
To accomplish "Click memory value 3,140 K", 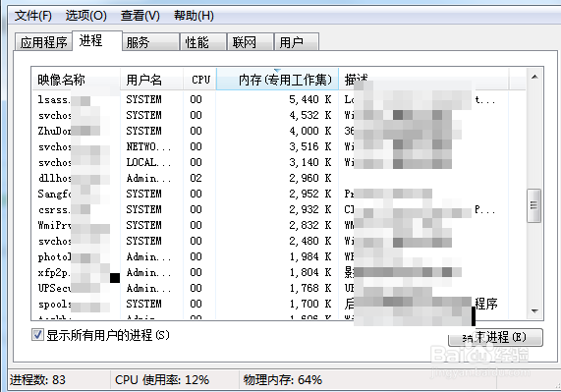I will (x=310, y=162).
